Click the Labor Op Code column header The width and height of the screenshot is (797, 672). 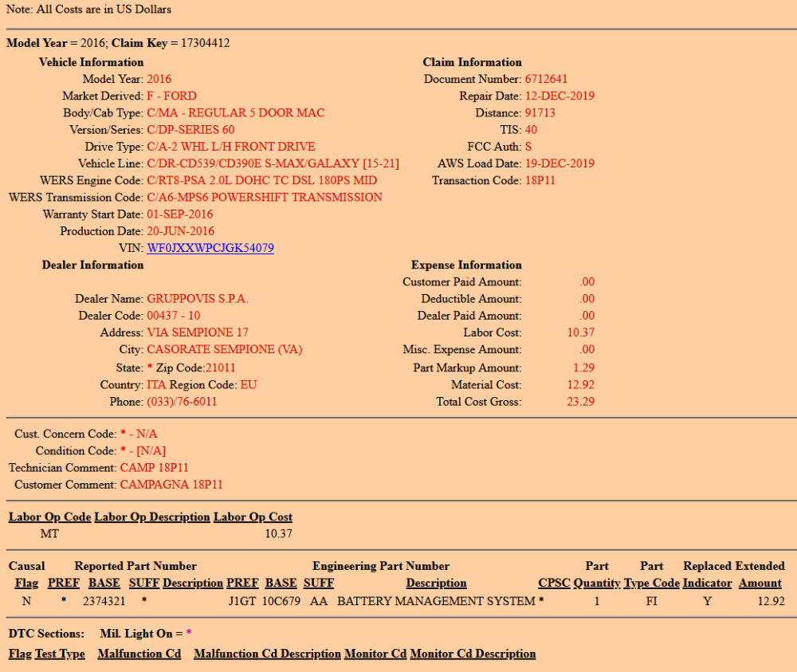49,517
